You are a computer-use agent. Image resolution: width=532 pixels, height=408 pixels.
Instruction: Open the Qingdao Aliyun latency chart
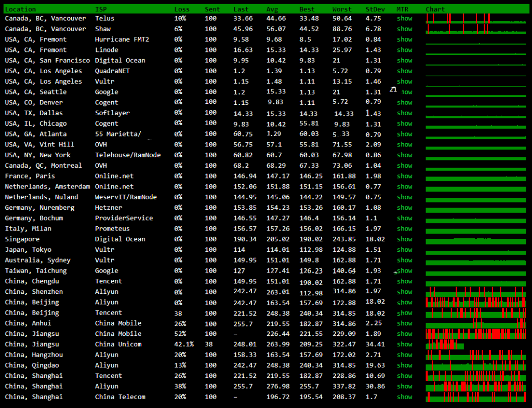tap(475, 365)
